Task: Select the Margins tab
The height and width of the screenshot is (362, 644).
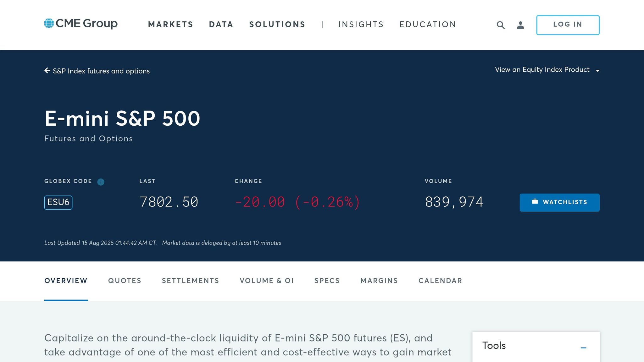Action: [379, 281]
